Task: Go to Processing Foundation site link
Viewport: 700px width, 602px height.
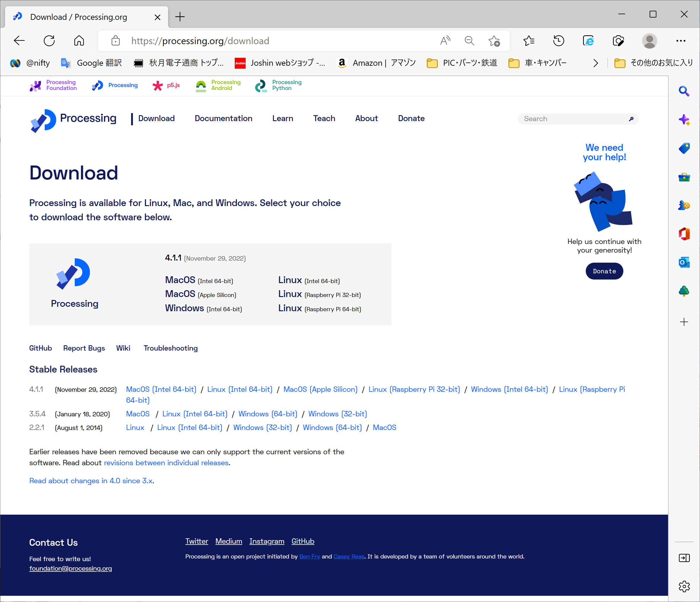Action: (53, 85)
